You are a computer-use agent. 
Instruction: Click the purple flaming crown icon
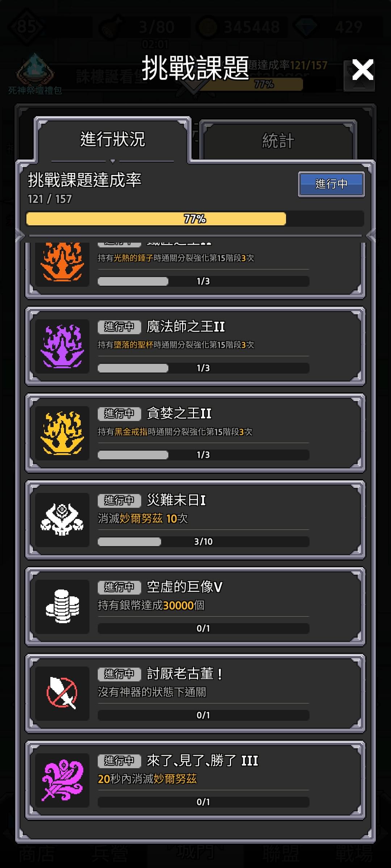[x=62, y=346]
